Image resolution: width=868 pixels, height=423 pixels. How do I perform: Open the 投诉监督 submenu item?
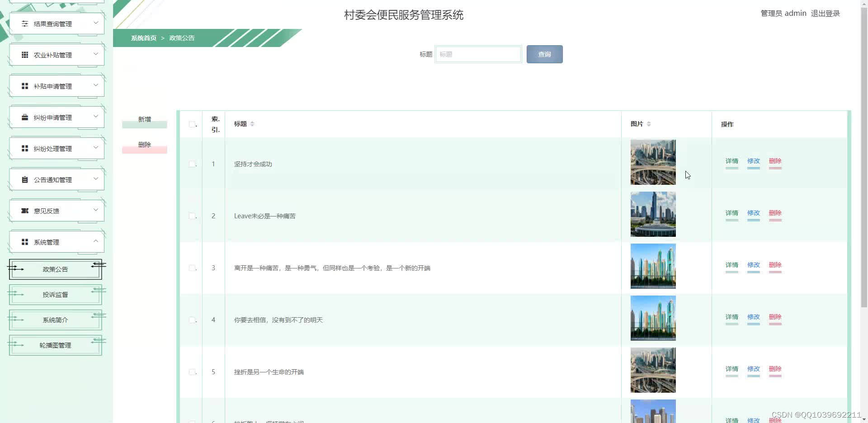click(55, 295)
